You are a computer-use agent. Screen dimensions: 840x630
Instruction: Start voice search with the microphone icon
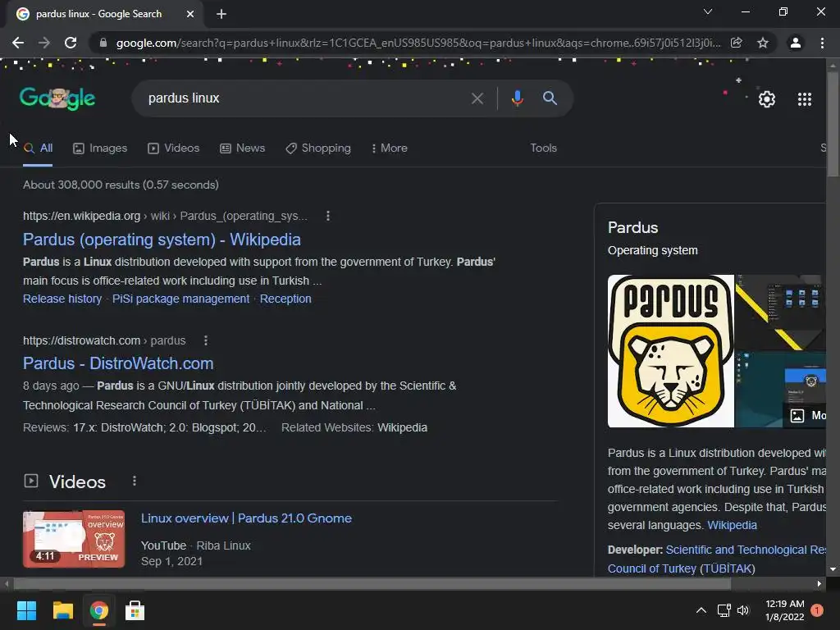pyautogui.click(x=517, y=98)
